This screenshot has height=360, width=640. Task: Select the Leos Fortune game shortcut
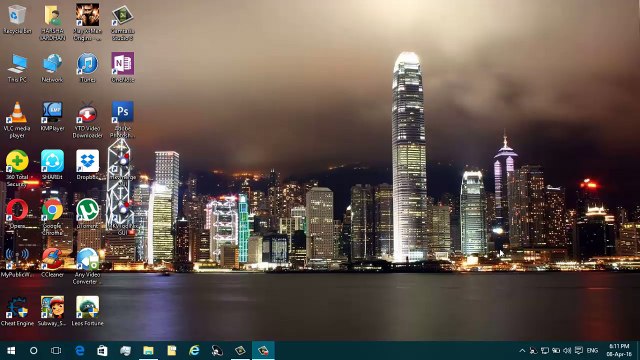[x=87, y=311]
